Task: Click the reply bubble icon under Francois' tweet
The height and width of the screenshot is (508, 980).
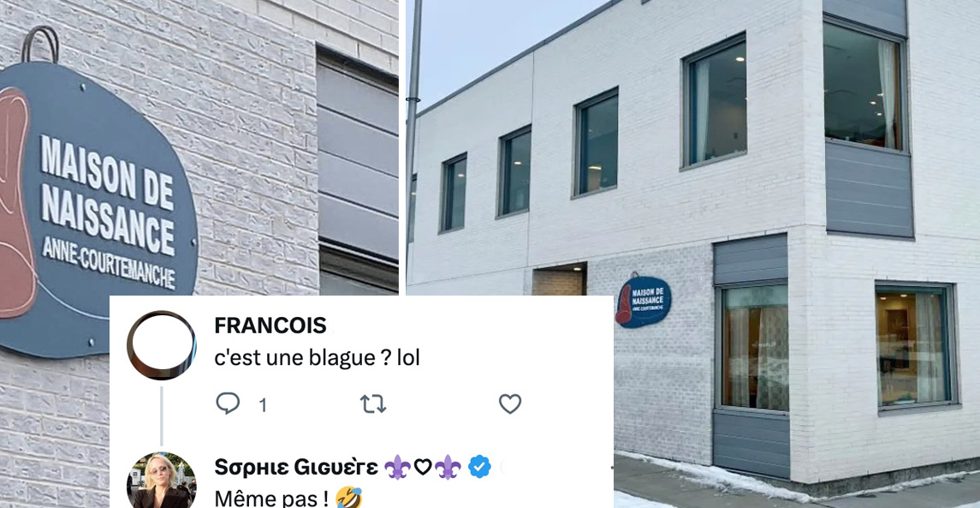Action: [228, 403]
